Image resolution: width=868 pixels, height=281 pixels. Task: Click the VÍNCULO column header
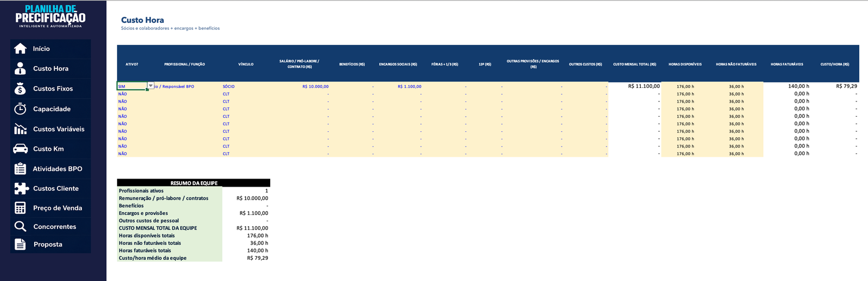click(x=246, y=64)
